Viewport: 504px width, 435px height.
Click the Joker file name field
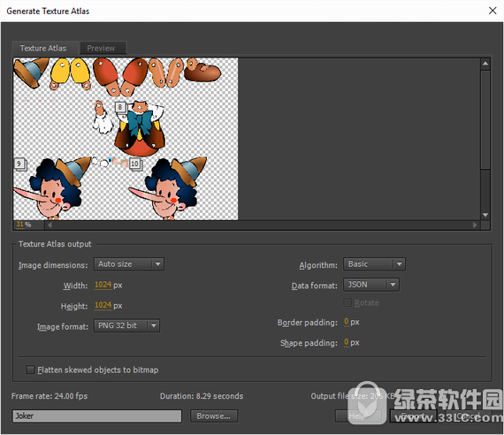[x=97, y=416]
